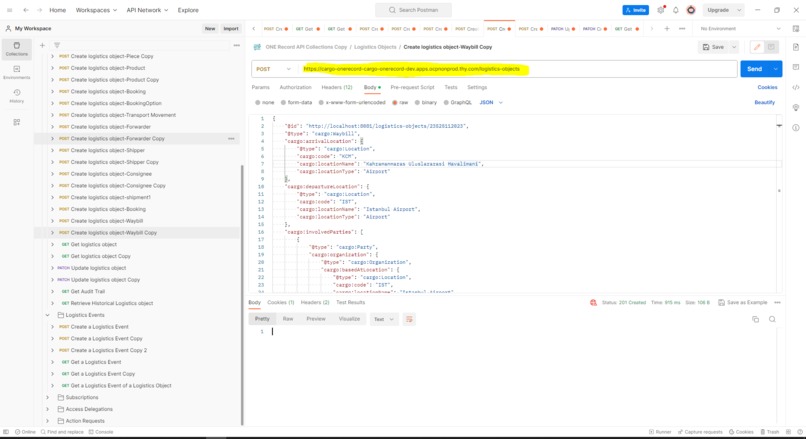Open the tab bar three-dot options
This screenshot has height=439, width=806.
click(x=682, y=29)
